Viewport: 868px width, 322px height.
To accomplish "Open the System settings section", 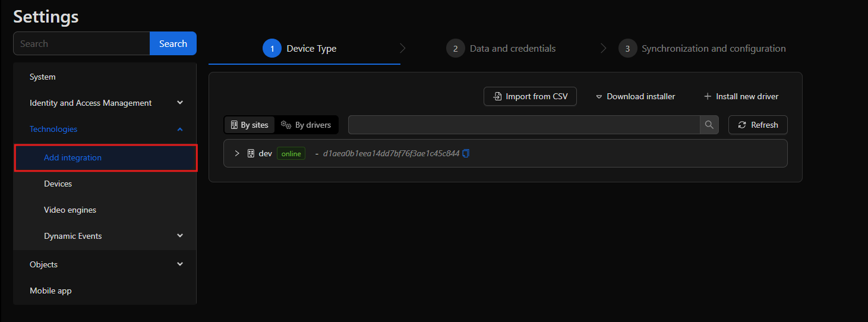I will 105,77.
